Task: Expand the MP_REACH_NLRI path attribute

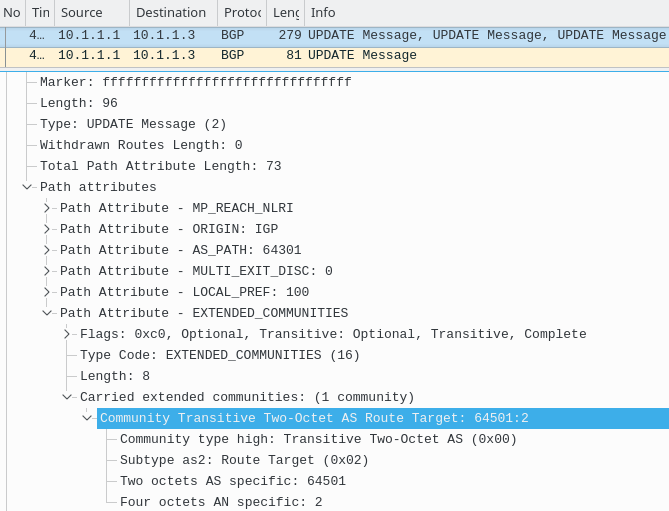Action: pyautogui.click(x=47, y=208)
